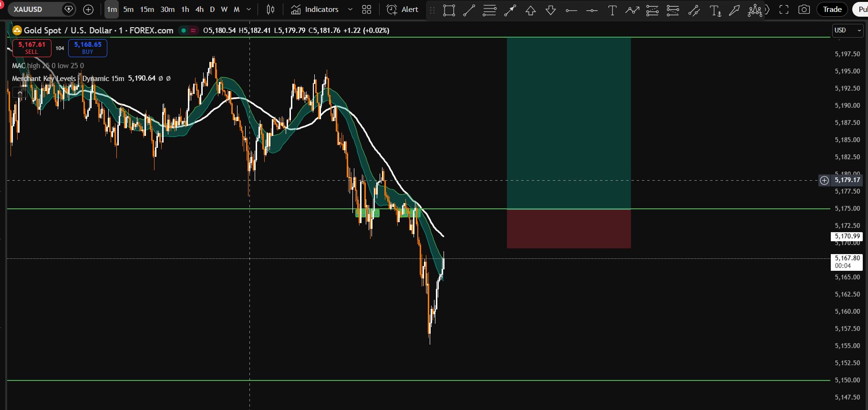Take a chart snapshot with camera icon
This screenshot has height=410, width=868.
pos(804,10)
